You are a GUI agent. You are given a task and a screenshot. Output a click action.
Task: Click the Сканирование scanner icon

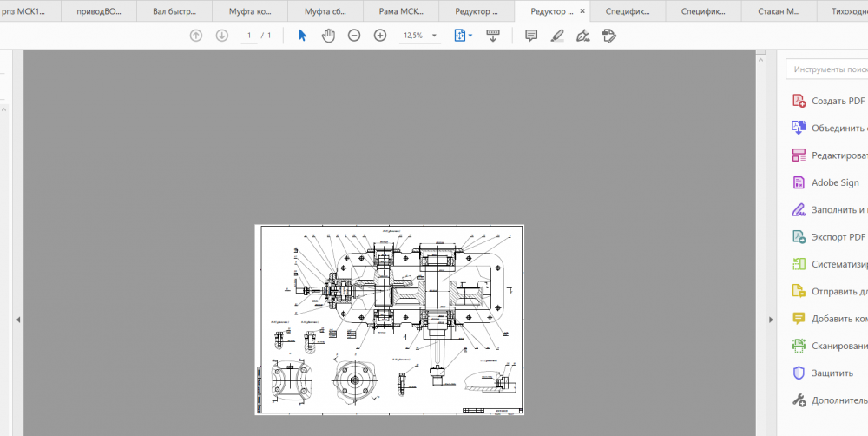(x=799, y=346)
